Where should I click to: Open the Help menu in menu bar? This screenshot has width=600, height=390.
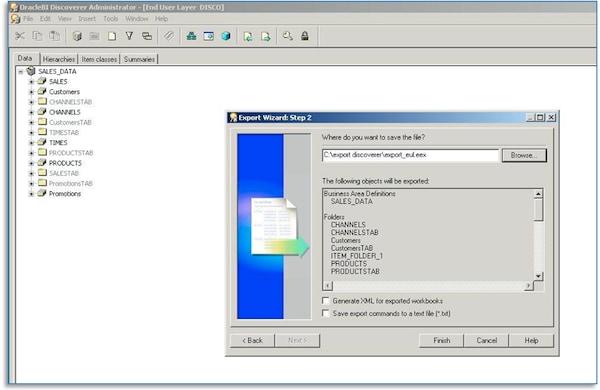tap(161, 19)
